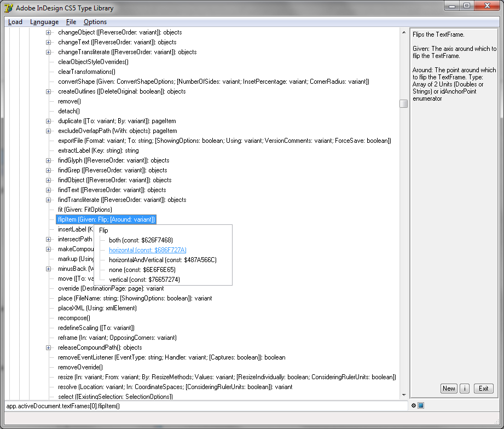
Task: Click the blue square icon at bottom right
Action: (x=421, y=405)
